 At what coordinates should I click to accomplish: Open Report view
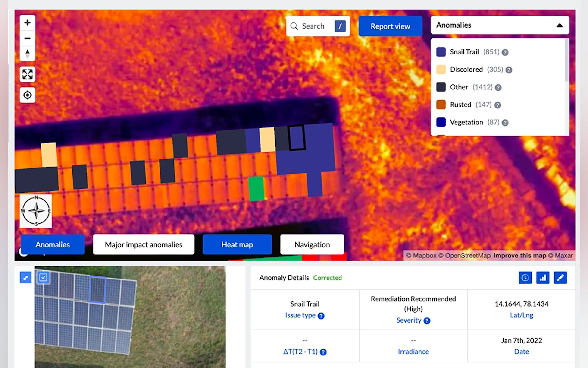pos(390,26)
